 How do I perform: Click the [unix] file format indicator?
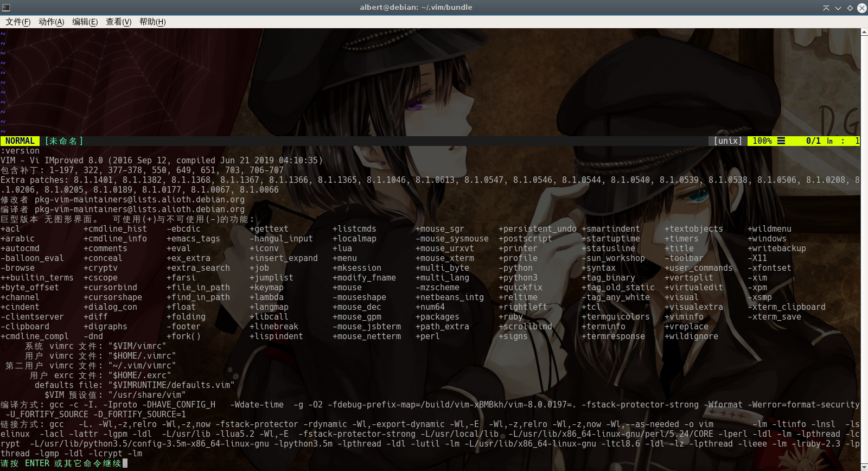coord(727,141)
